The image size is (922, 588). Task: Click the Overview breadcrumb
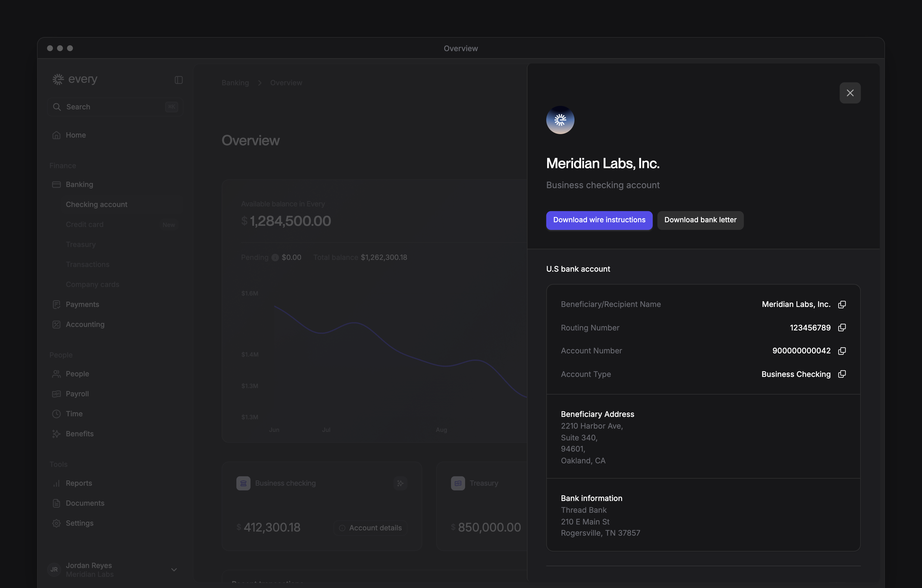pos(286,83)
